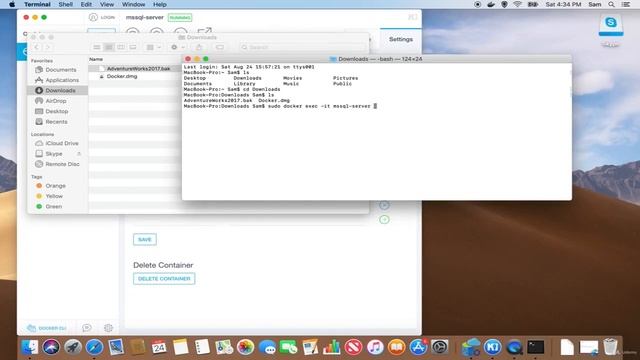Open Notification Center menu bar icon
640x360 pixels.
click(626, 4)
